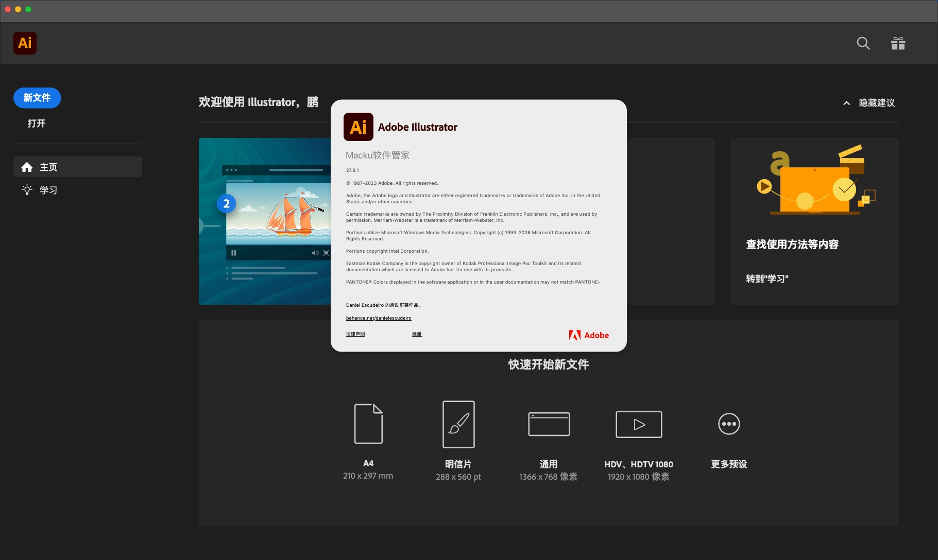The width and height of the screenshot is (938, 560).
Task: Open the behance.net/danielescudeiro link
Action: click(379, 318)
